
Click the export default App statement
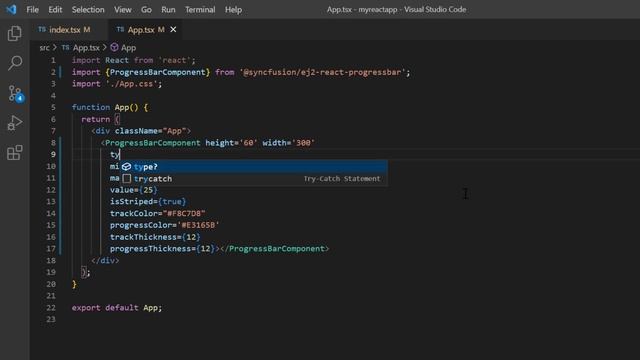(x=117, y=307)
